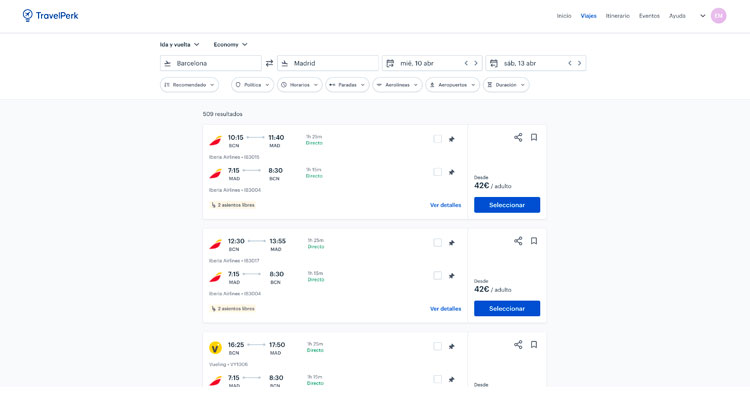
Task: Open the Ida y vuelta trip type dropdown
Action: coord(179,44)
